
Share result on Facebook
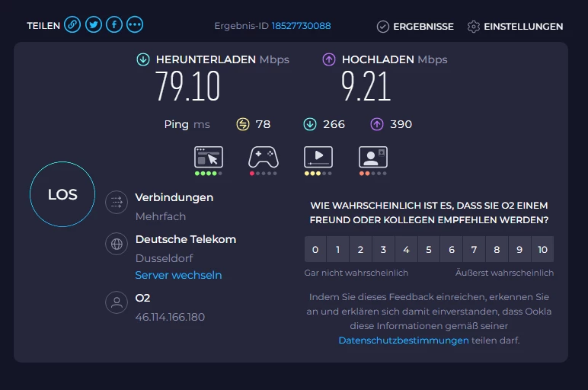(x=114, y=24)
